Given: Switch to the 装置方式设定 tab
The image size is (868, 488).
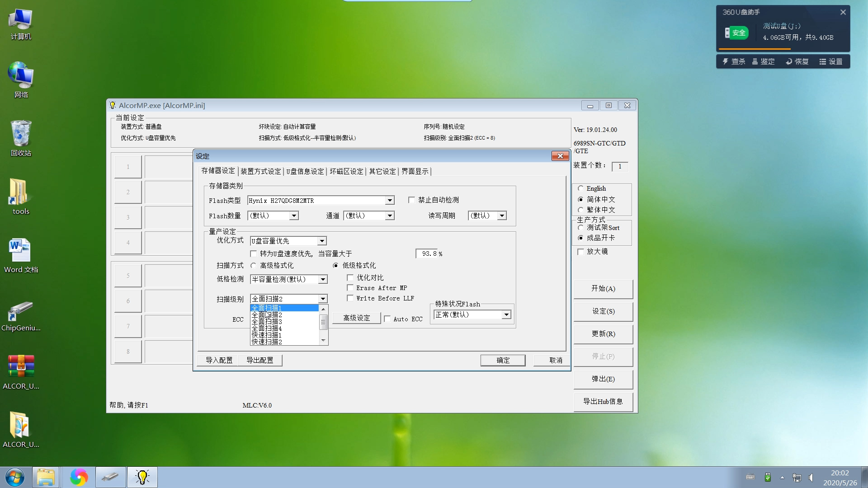Looking at the screenshot, I should [260, 171].
